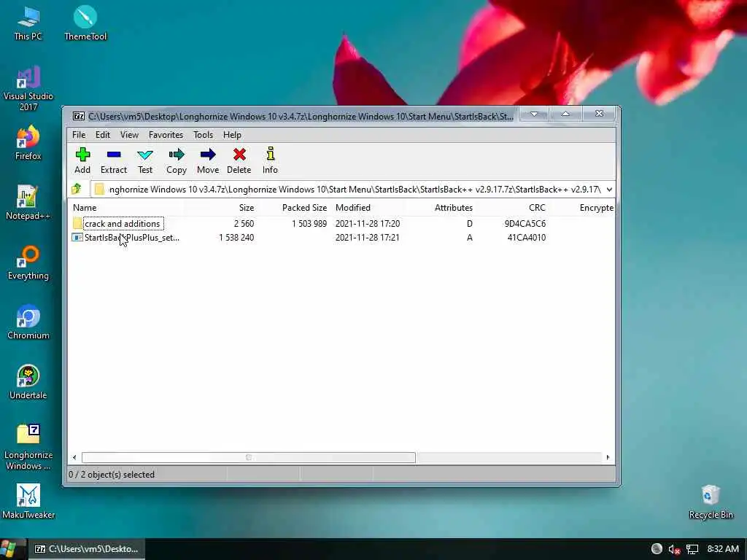Sort list by Modified column
This screenshot has height=560, width=747.
click(353, 208)
